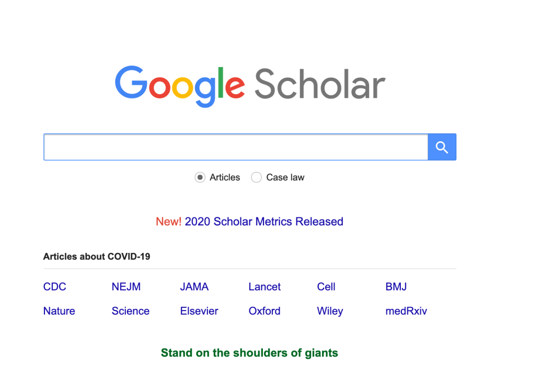Open Oxford COVID-19 articles link
This screenshot has height=392, width=541.
tap(264, 311)
